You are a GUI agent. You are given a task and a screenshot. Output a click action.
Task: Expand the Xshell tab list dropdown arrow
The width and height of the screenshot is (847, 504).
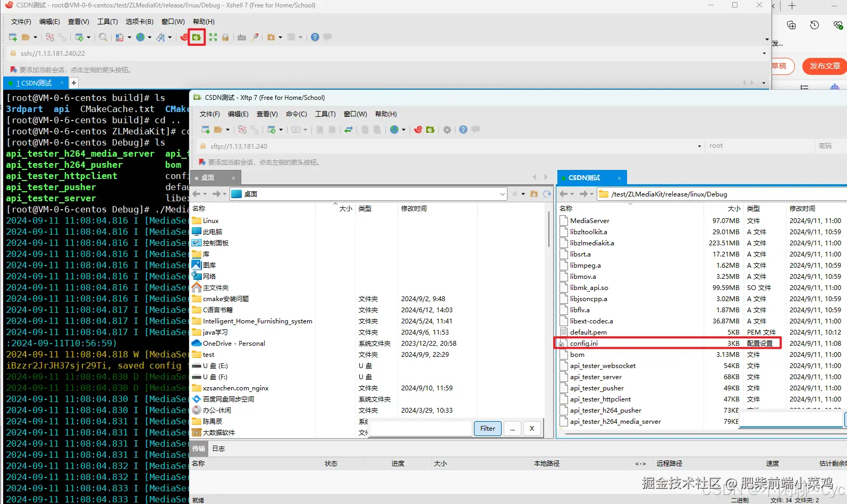[x=764, y=83]
